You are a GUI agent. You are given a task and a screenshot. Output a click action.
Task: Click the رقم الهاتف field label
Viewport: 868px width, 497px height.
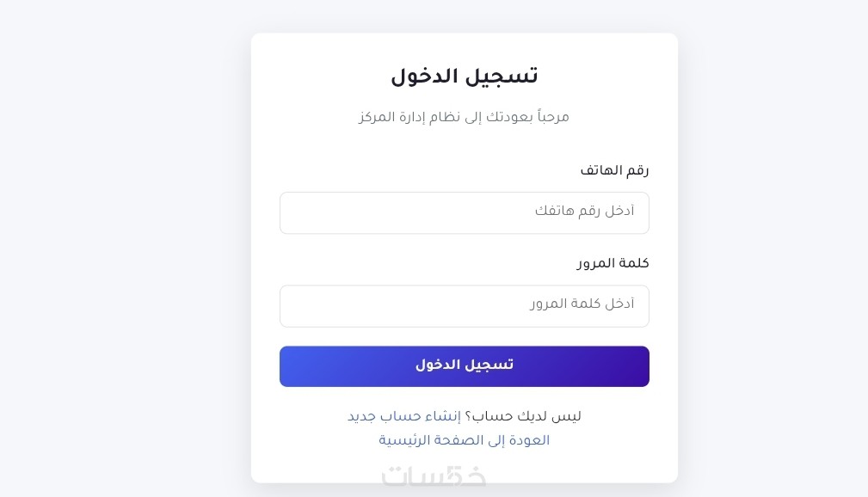[614, 170]
